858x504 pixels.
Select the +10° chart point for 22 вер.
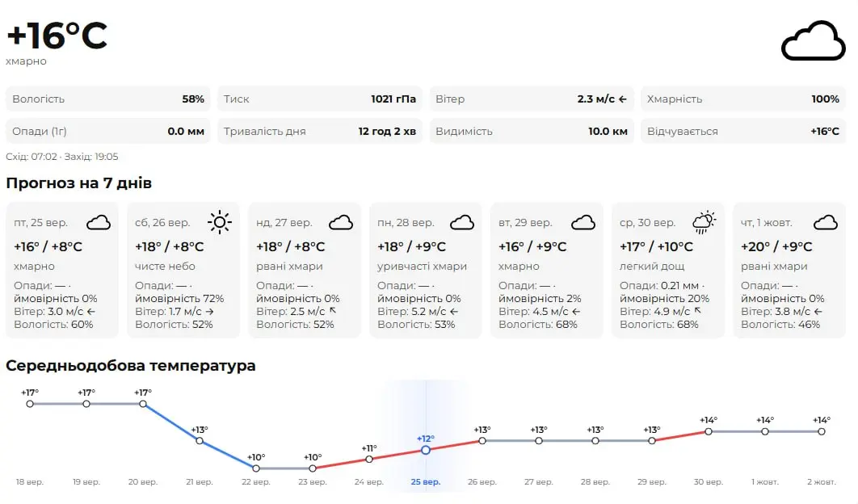256,468
